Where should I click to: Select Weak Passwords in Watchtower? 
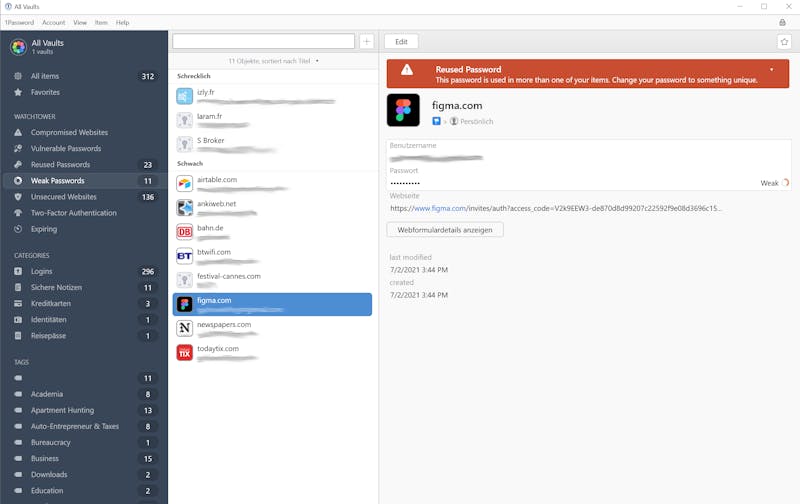(x=84, y=181)
